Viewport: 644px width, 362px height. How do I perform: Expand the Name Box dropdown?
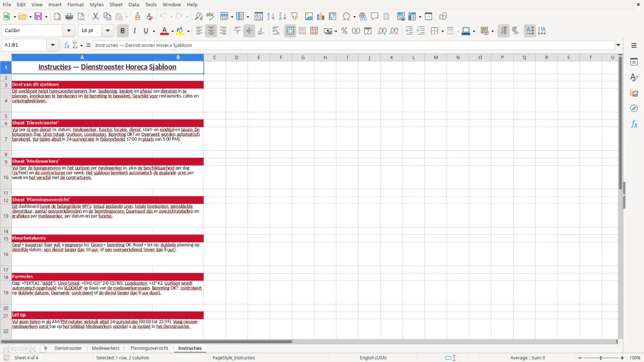[53, 45]
